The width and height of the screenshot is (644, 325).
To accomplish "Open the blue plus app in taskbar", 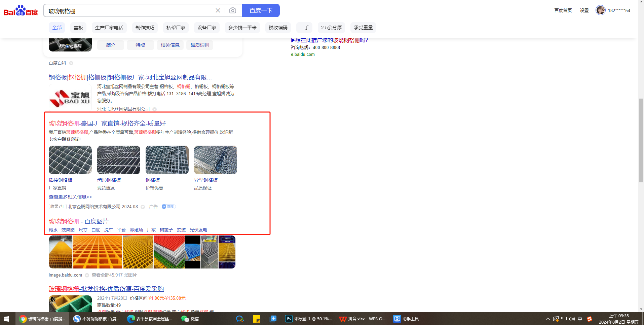I will click(x=273, y=319).
